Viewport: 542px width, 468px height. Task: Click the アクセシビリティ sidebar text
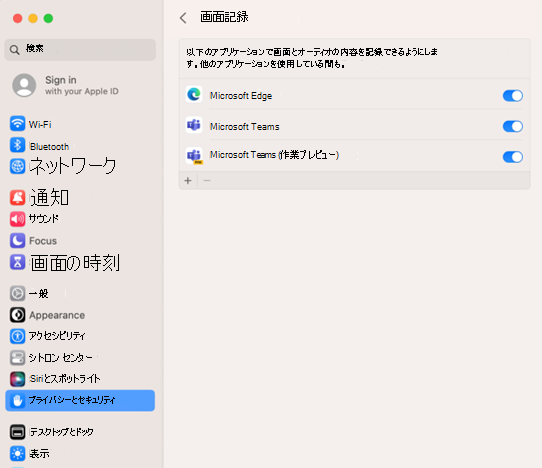coord(57,336)
